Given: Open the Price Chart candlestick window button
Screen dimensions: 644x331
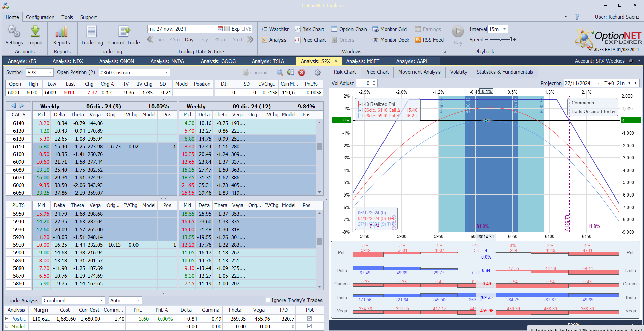Looking at the screenshot, I should click(310, 40).
